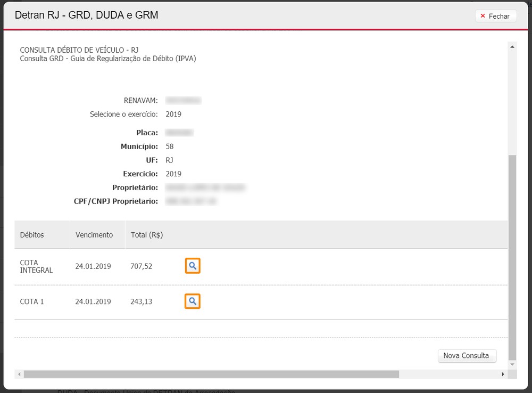Select the COTA INTEGRAL row label
The width and height of the screenshot is (532, 393).
(36, 266)
